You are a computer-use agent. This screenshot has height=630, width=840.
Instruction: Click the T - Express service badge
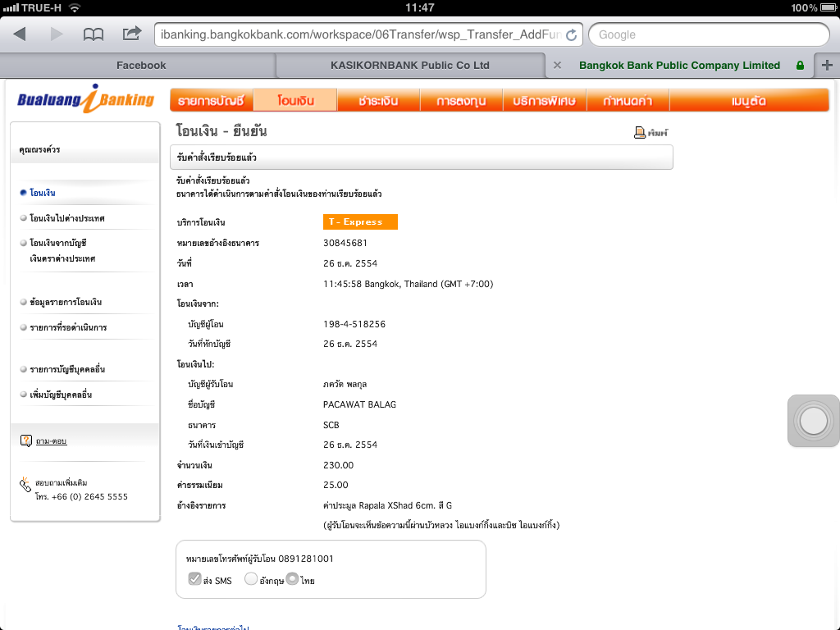coord(360,221)
